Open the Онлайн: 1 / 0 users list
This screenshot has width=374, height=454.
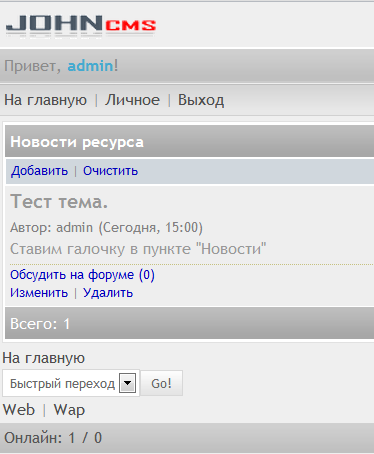(53, 438)
